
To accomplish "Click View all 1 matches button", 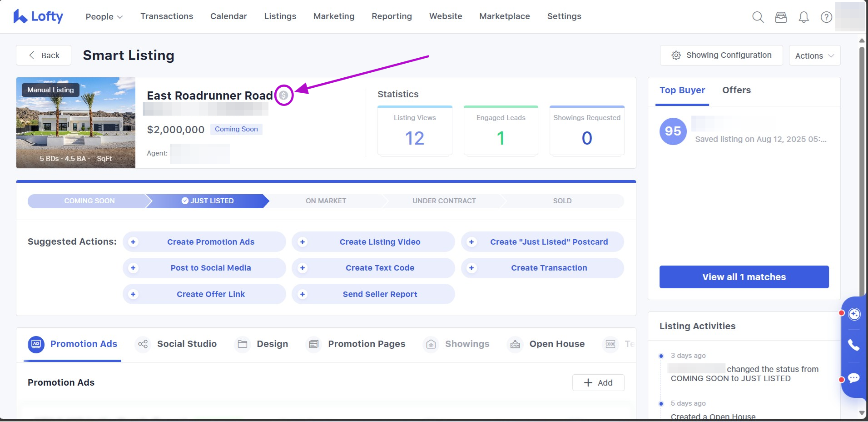I will click(744, 277).
